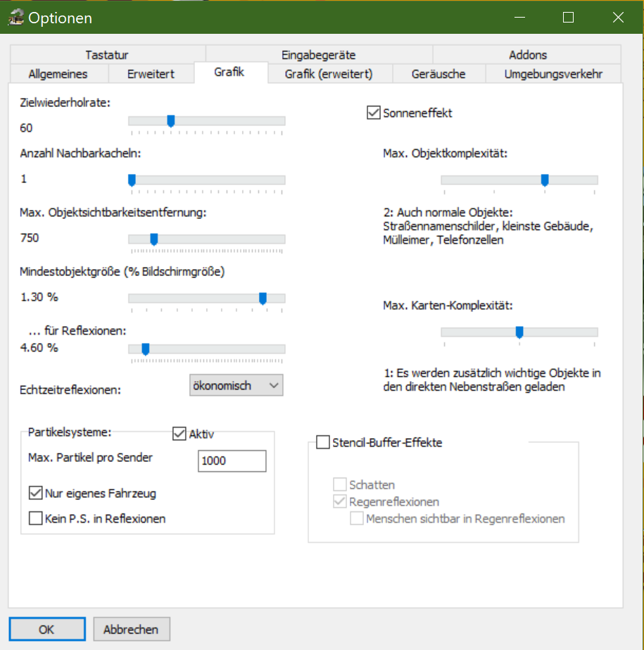
Task: Click the Max. Objektkomplexität slider thumb
Action: click(545, 180)
